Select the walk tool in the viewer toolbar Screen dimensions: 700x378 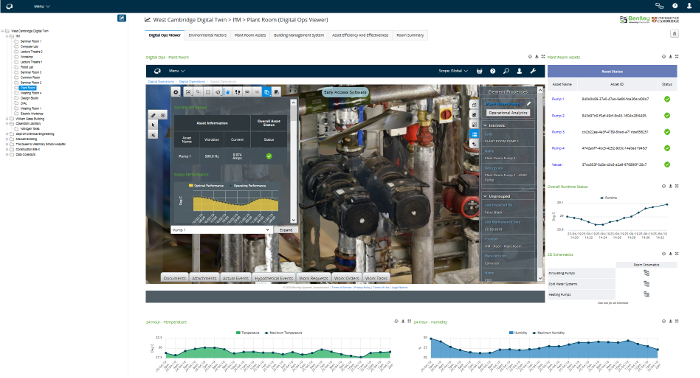(x=238, y=92)
